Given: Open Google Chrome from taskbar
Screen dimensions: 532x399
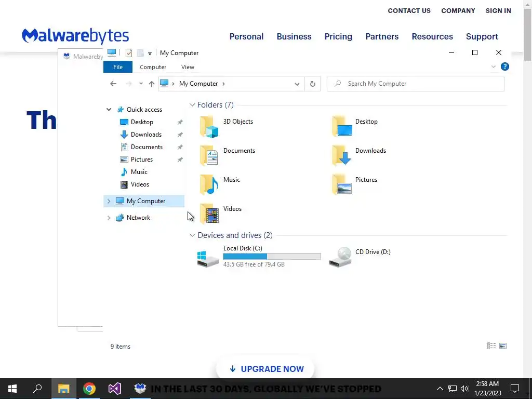Looking at the screenshot, I should (89, 389).
